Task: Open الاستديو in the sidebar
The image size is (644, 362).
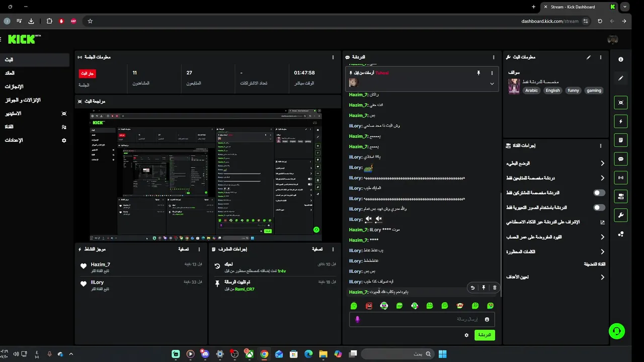Action: point(34,114)
